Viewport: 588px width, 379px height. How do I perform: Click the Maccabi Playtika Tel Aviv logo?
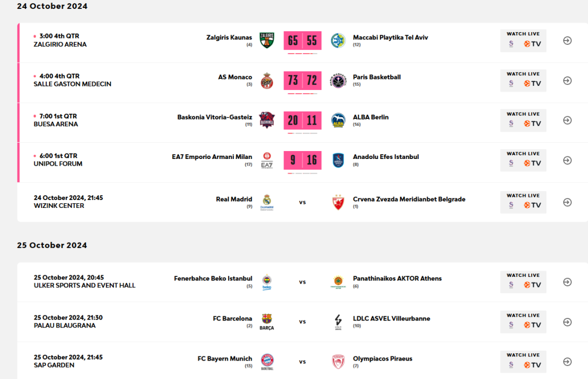coord(338,41)
